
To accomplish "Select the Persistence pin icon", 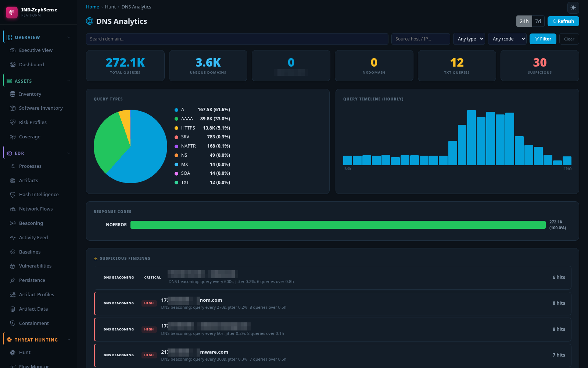I will click(13, 280).
